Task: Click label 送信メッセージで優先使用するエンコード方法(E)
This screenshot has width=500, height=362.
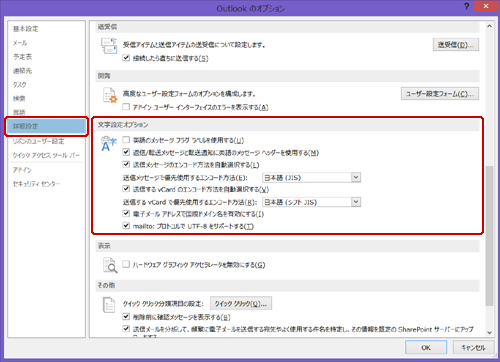Action: pos(185,178)
